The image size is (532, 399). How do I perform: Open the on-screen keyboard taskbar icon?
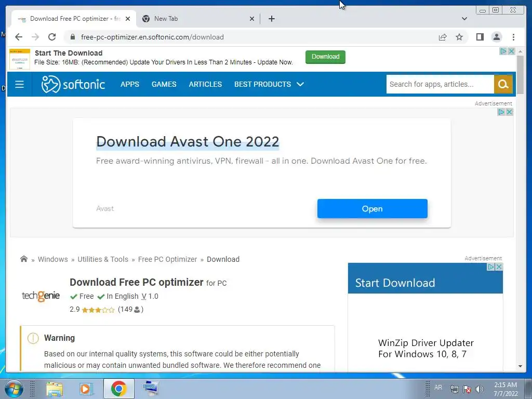[150, 388]
